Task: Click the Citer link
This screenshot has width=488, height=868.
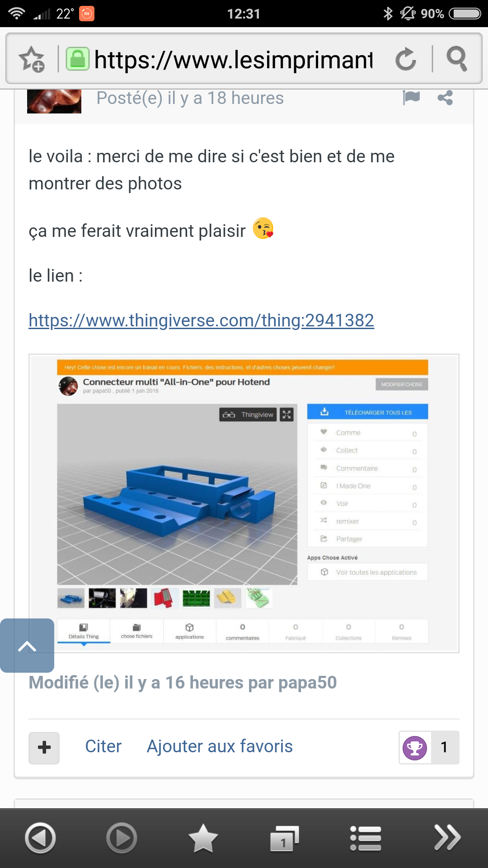Action: (103, 746)
